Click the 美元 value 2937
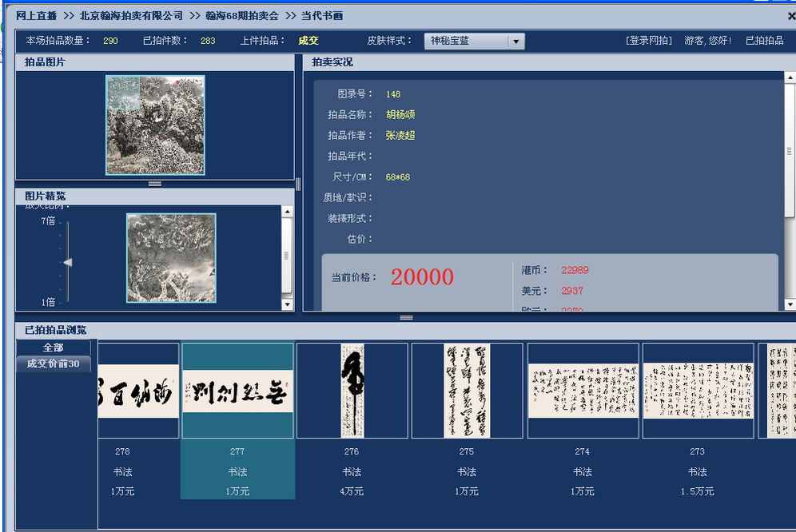 [572, 291]
